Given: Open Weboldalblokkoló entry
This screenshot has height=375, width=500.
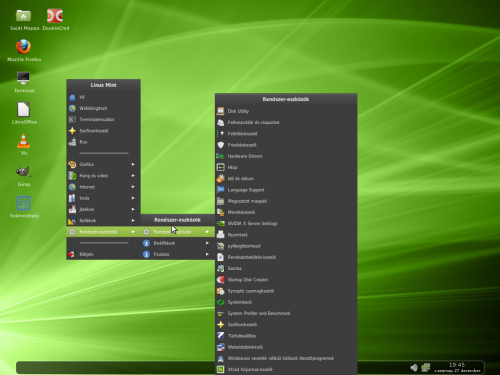Looking at the screenshot, I should coord(286,347).
